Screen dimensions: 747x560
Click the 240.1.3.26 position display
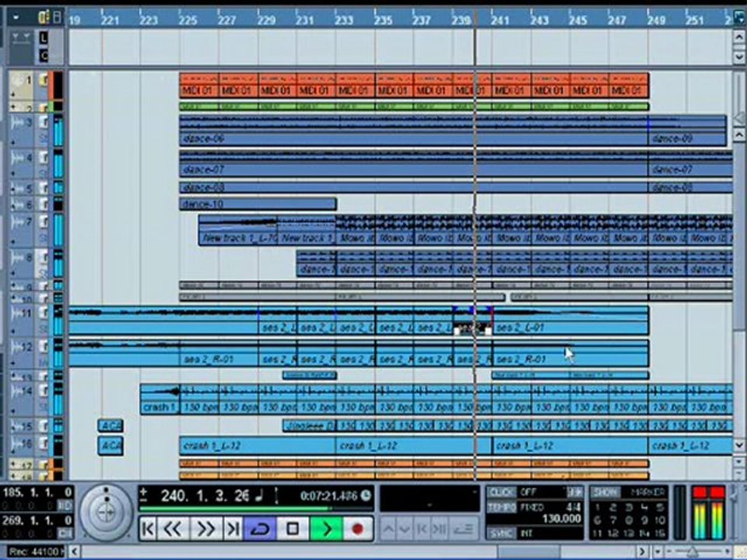coord(205,496)
